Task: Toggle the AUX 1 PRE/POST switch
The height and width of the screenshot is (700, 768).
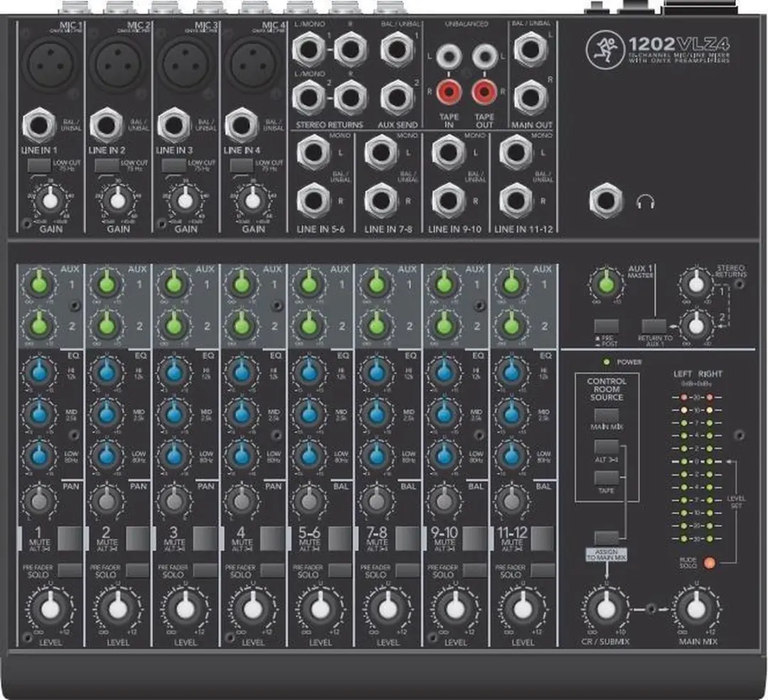Action: 607,327
